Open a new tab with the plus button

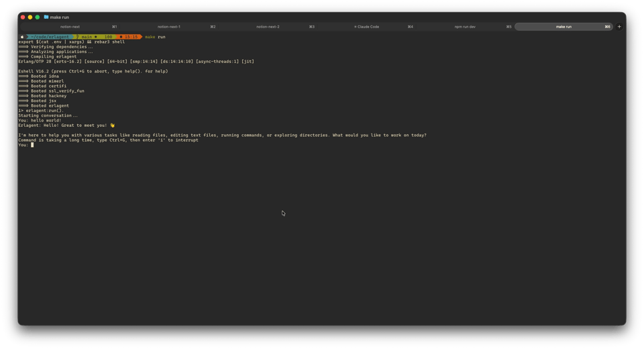click(619, 27)
